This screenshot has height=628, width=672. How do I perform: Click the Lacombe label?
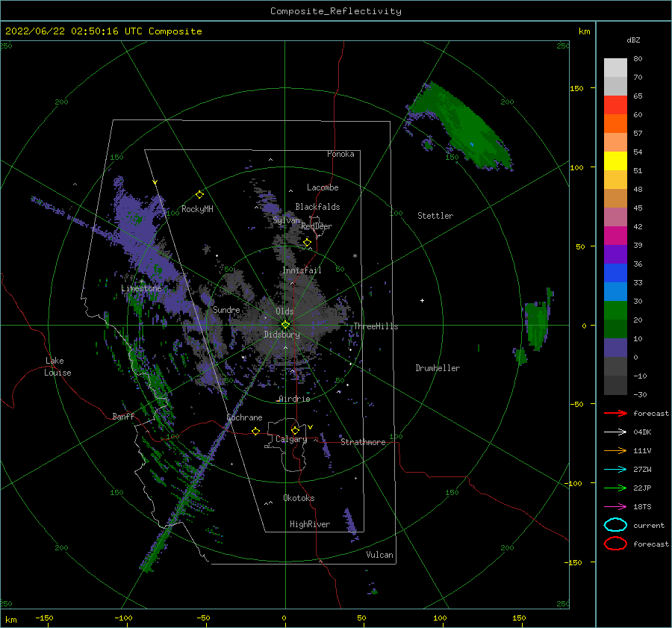pyautogui.click(x=323, y=187)
